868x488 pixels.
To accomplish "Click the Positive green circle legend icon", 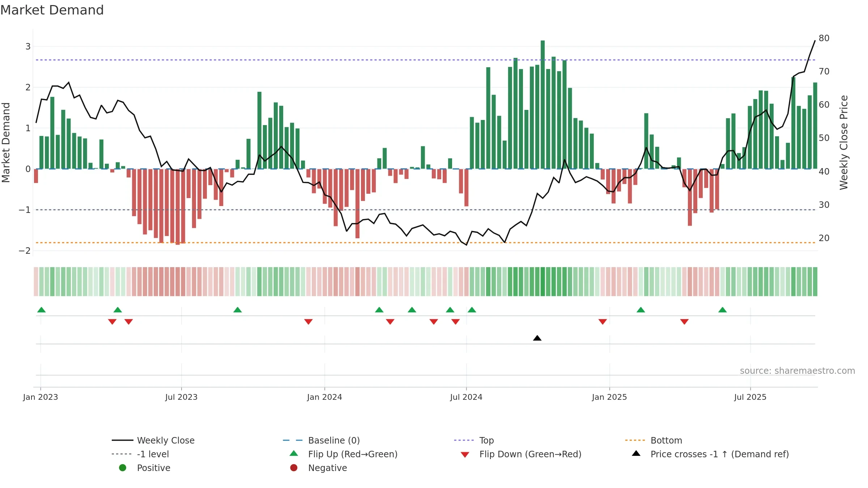I will coord(123,468).
